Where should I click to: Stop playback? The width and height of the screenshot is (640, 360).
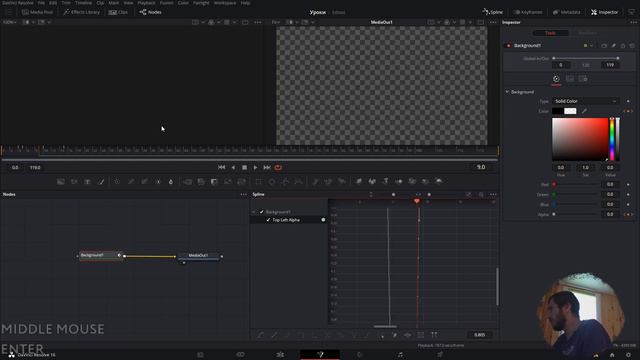(x=244, y=167)
